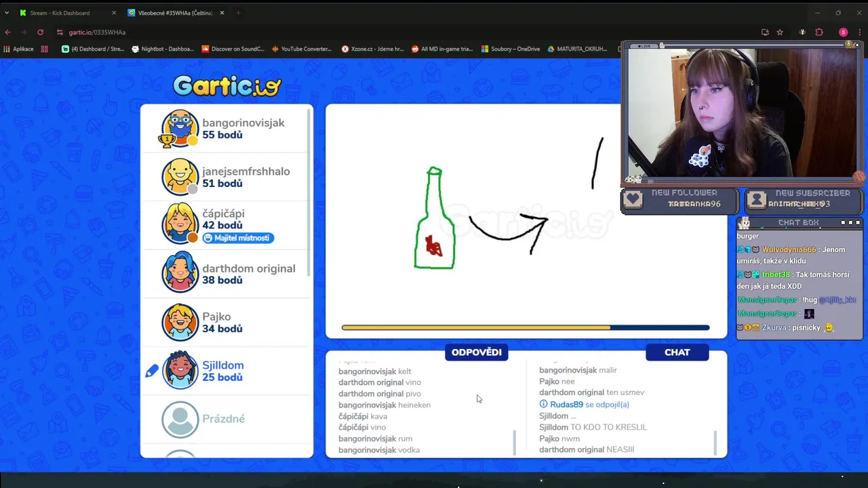Image resolution: width=868 pixels, height=488 pixels.
Task: Click Rudas89 name in chat
Action: click(566, 405)
